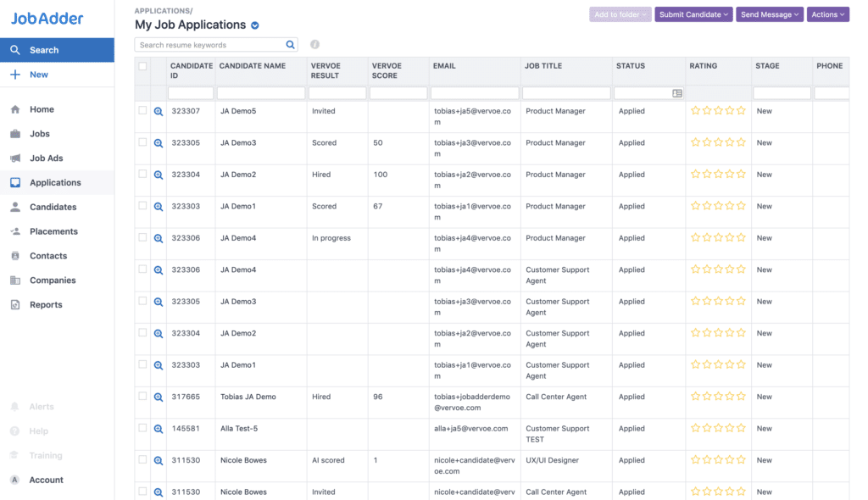Rate JA Demo2 Product Manager five stars
Screen dimensions: 868x500
click(x=741, y=174)
